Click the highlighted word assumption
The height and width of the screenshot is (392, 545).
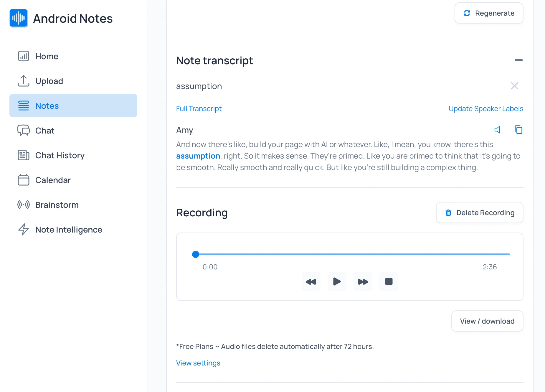pyautogui.click(x=198, y=156)
